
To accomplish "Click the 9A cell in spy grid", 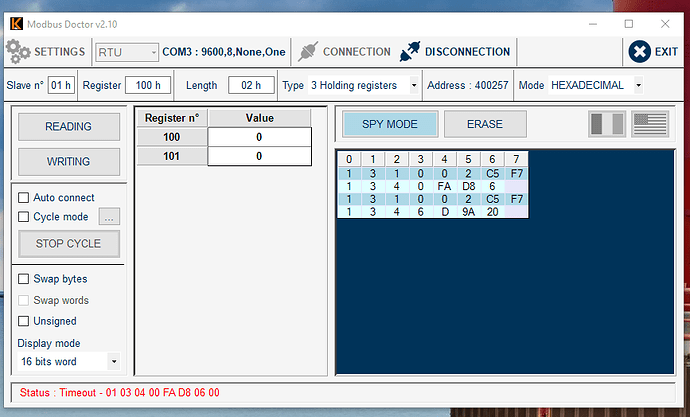I will pyautogui.click(x=469, y=212).
